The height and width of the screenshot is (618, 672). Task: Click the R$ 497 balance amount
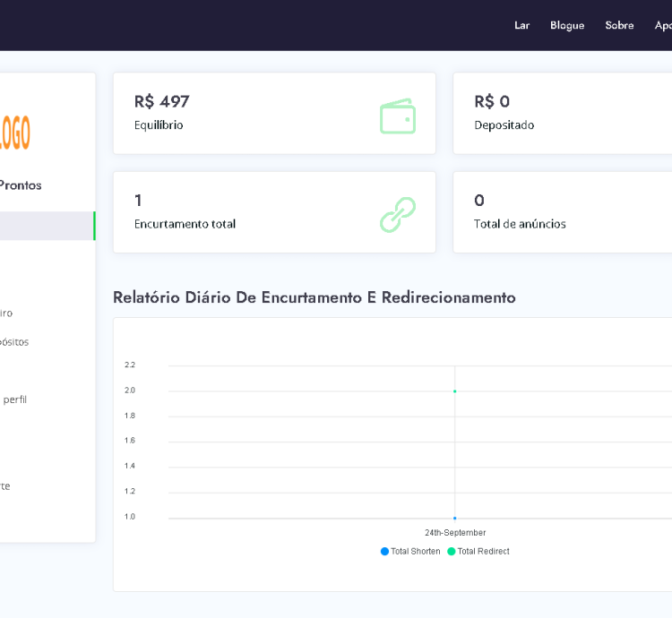[162, 102]
